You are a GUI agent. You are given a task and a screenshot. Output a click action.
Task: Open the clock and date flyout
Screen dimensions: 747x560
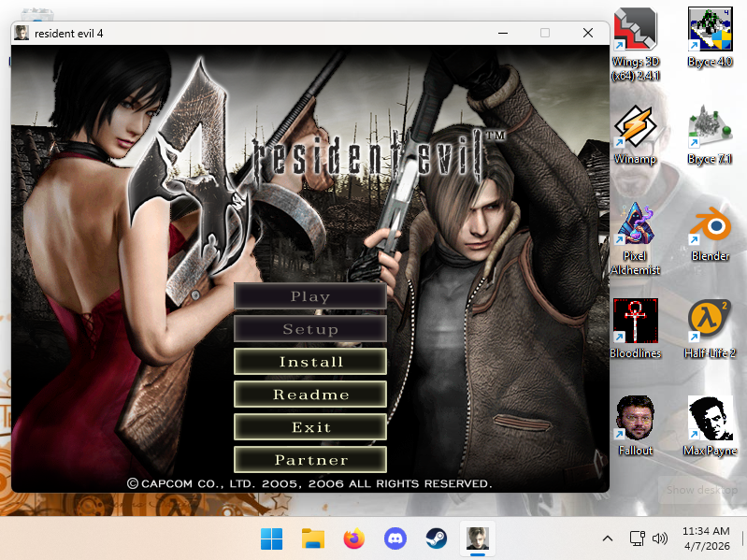[x=706, y=538]
